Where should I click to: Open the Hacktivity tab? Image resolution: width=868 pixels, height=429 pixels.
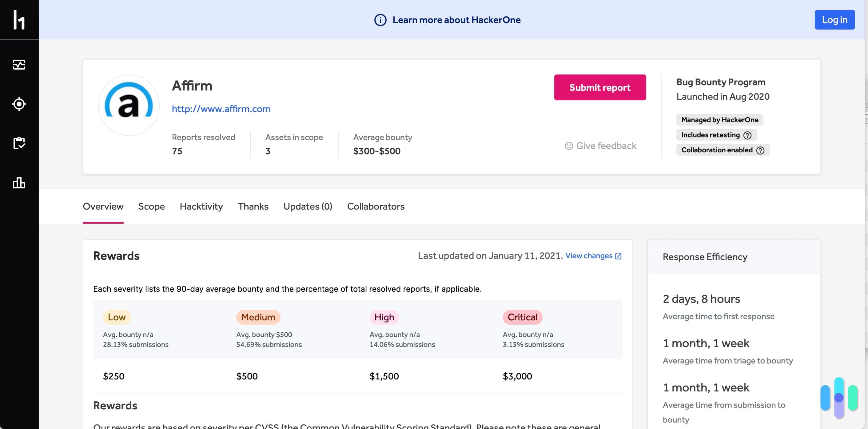(x=201, y=206)
